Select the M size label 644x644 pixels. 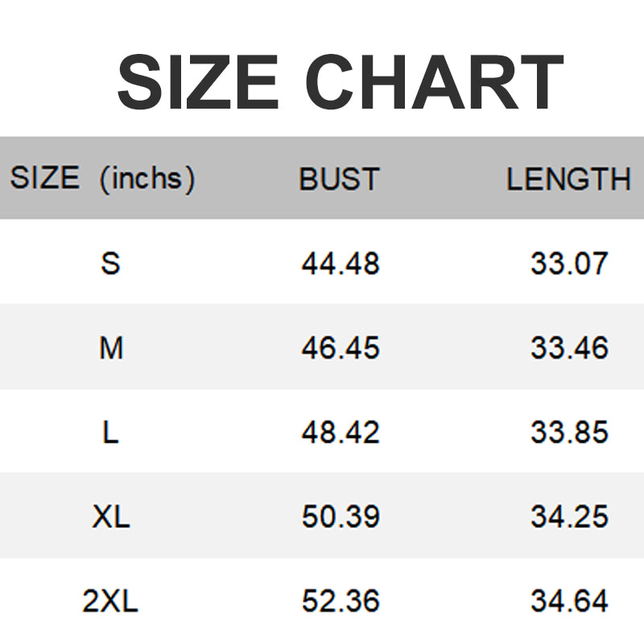pos(111,348)
